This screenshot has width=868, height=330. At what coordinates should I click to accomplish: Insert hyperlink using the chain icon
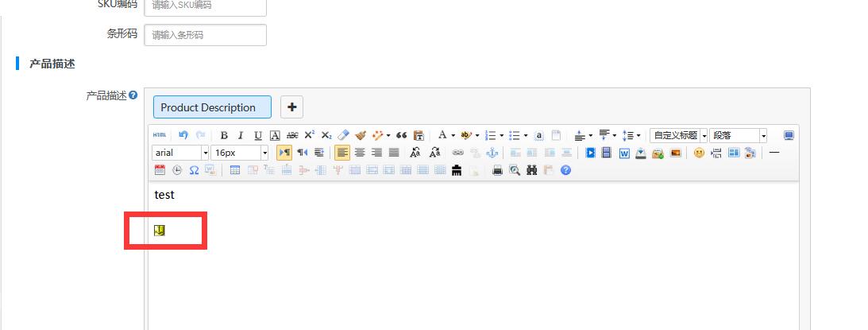[457, 153]
